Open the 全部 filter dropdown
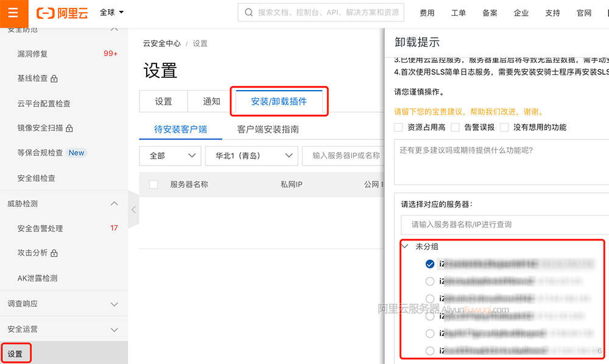 click(x=170, y=156)
